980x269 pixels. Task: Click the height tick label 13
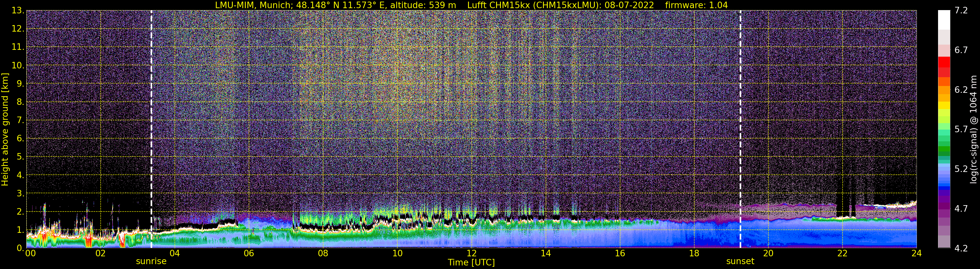(18, 10)
